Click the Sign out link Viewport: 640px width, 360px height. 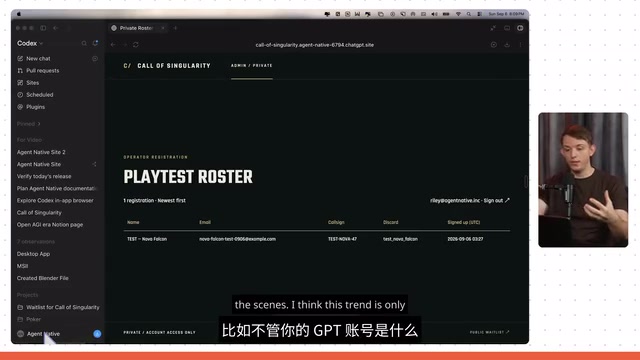496,200
